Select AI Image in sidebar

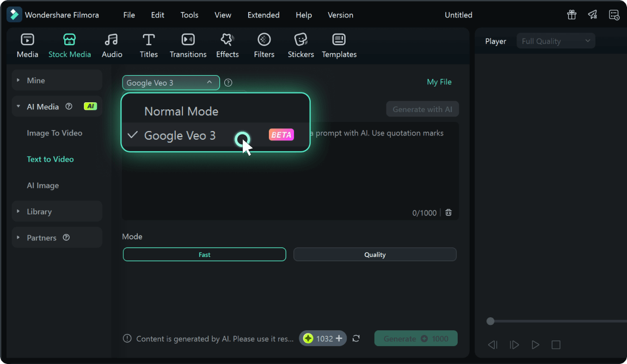(x=43, y=186)
